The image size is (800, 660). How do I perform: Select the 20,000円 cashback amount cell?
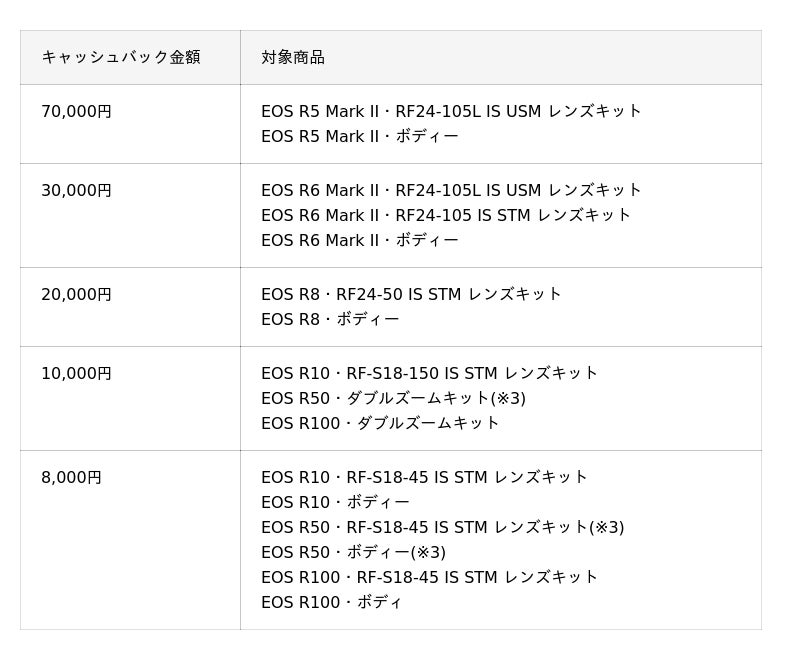point(77,294)
